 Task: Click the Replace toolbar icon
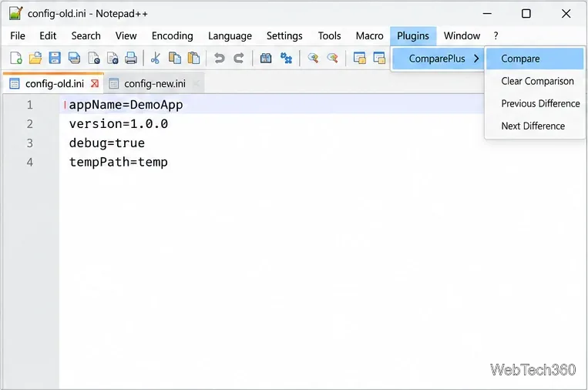pyautogui.click(x=286, y=58)
